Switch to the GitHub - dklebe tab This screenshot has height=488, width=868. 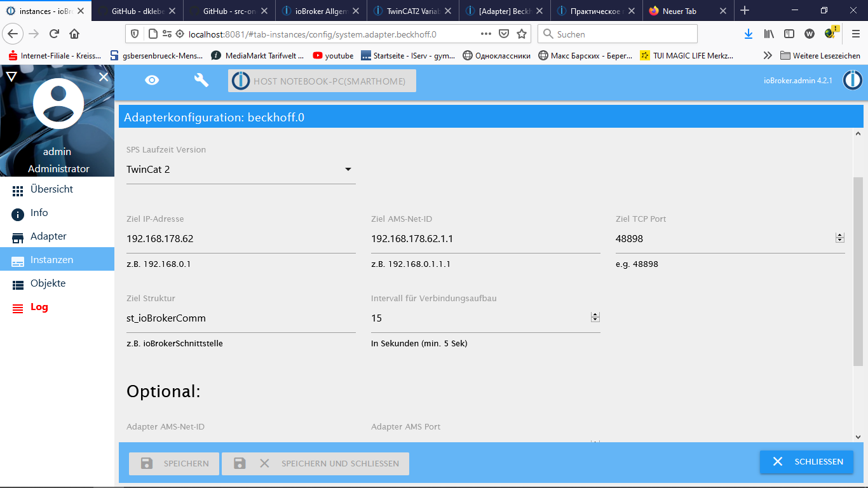[138, 11]
